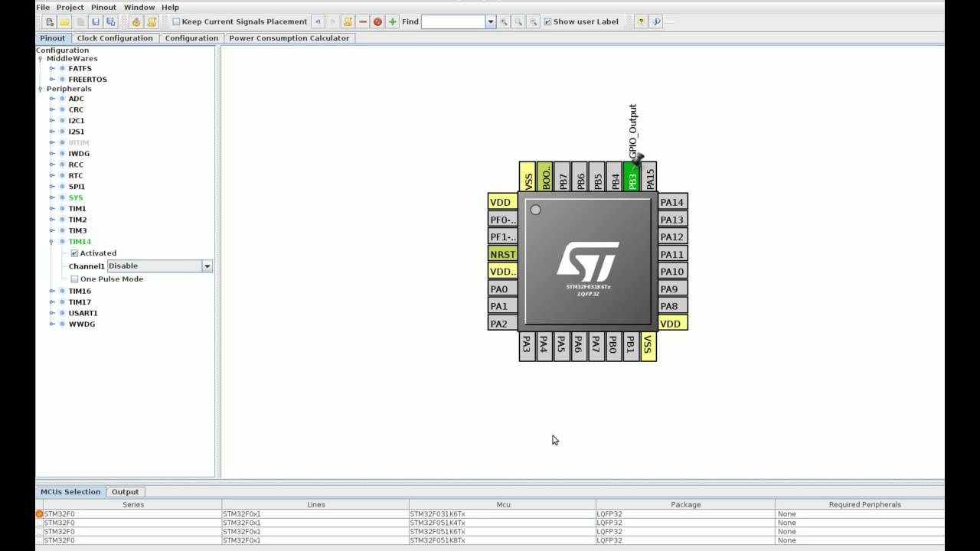Screen dimensions: 980x551
Task: Click the NRST pin on chip
Action: 502,254
